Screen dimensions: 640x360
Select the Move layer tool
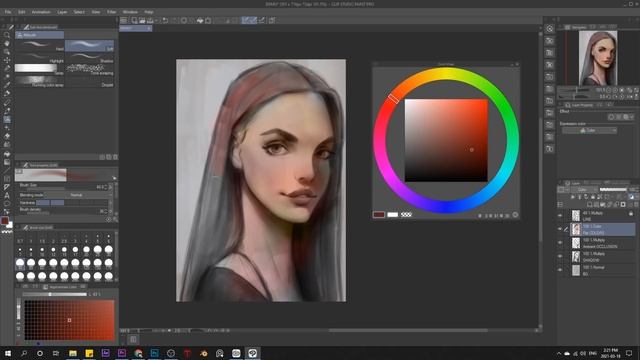pyautogui.click(x=7, y=60)
